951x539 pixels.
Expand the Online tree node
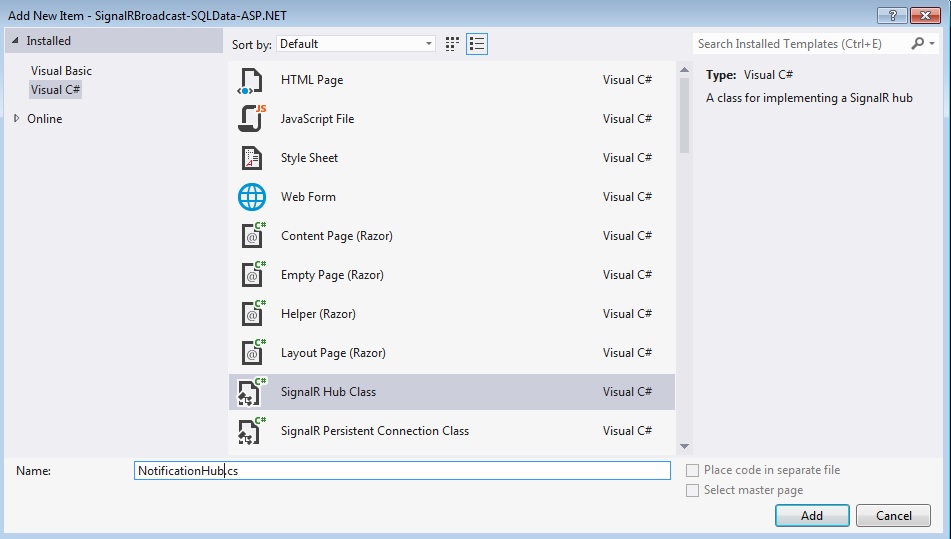(16, 118)
